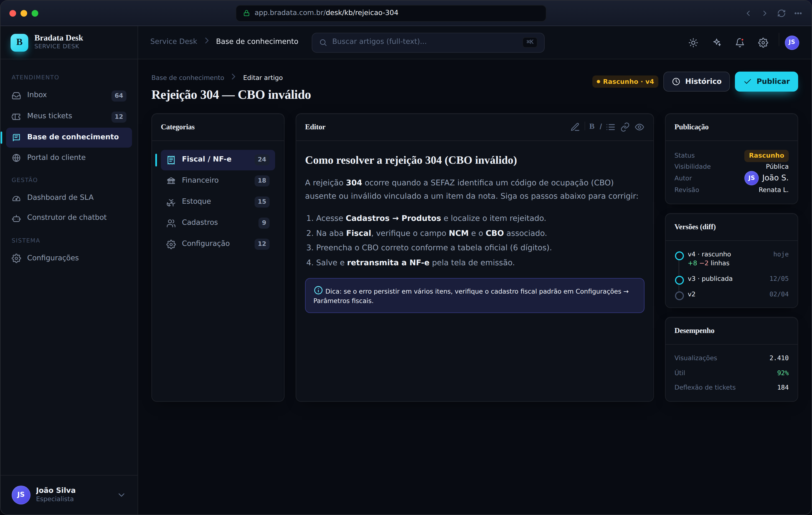The height and width of the screenshot is (515, 812).
Task: Open the AI sparkle assistant icon
Action: click(717, 42)
